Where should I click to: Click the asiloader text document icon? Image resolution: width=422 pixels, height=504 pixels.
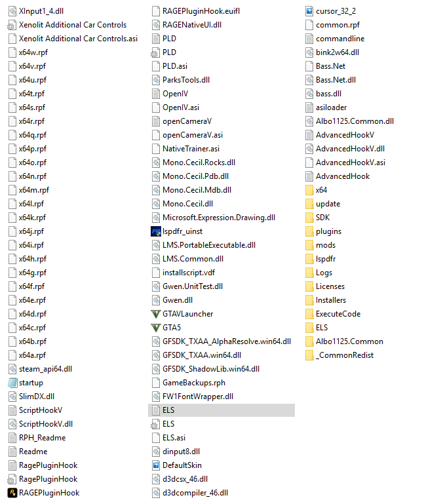click(309, 107)
